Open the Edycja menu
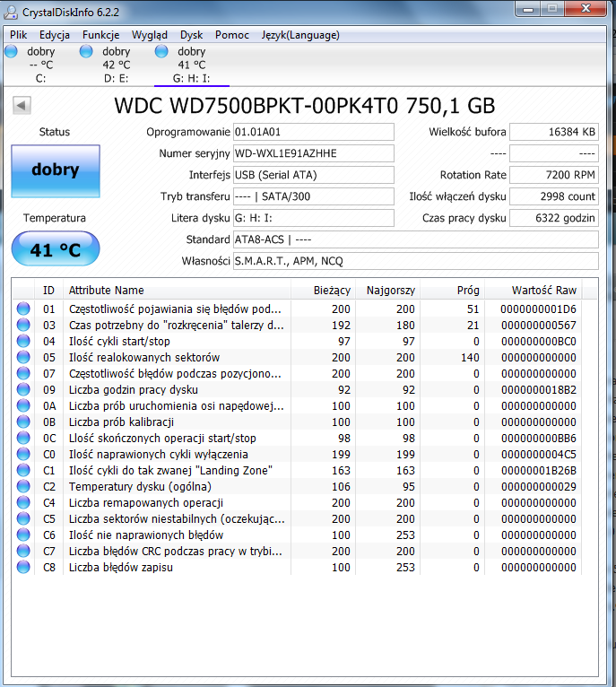616x687 pixels. pyautogui.click(x=55, y=35)
